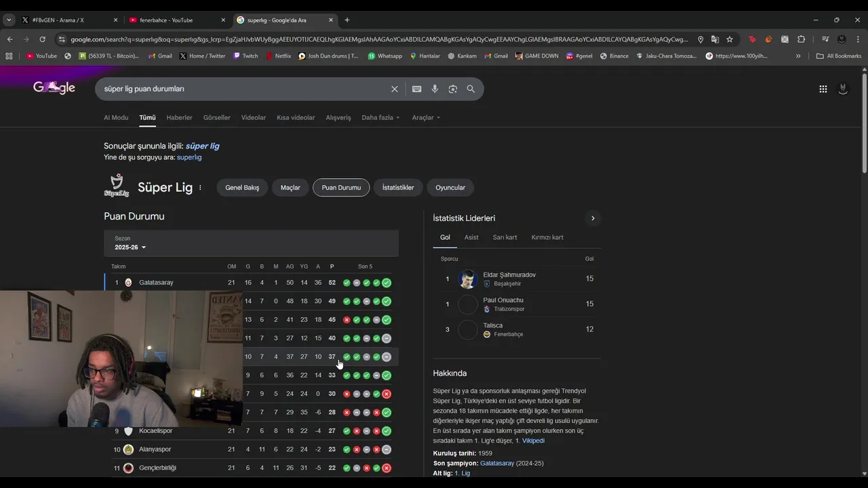Close the fenerbahce - YouTube browser tab
This screenshot has height=488, width=868.
[223, 20]
